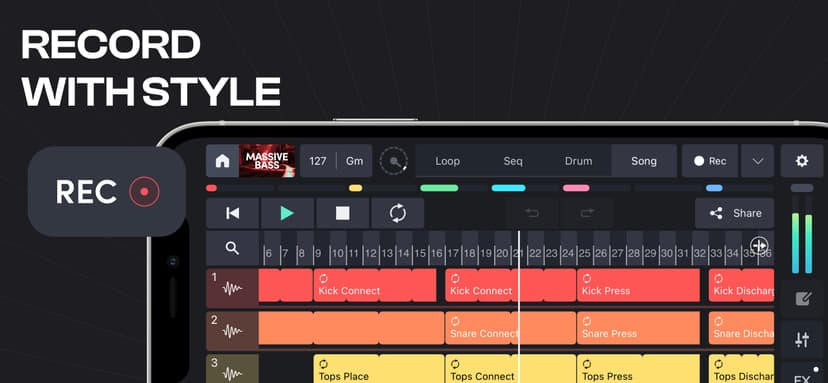828x383 pixels.
Task: Select track 1 waveform header
Action: point(232,287)
